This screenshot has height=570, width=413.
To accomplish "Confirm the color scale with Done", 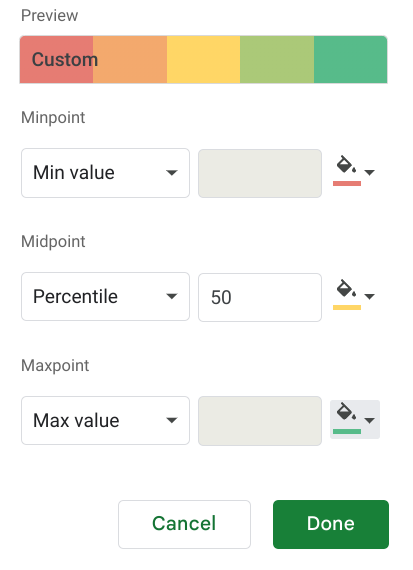I will [331, 524].
